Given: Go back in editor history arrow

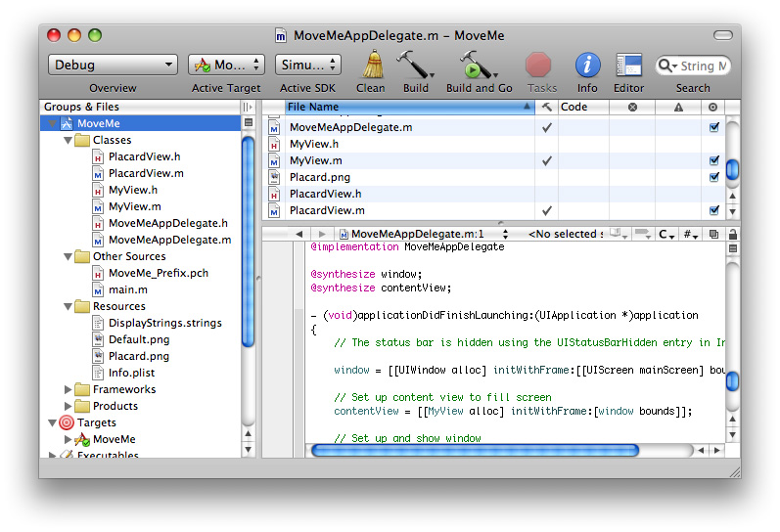Looking at the screenshot, I should click(x=298, y=234).
